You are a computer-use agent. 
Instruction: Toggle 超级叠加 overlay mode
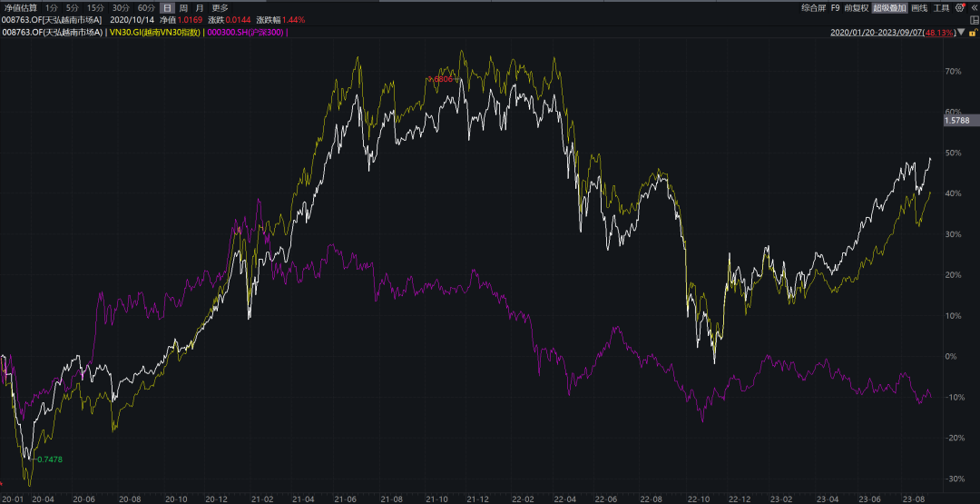point(889,8)
